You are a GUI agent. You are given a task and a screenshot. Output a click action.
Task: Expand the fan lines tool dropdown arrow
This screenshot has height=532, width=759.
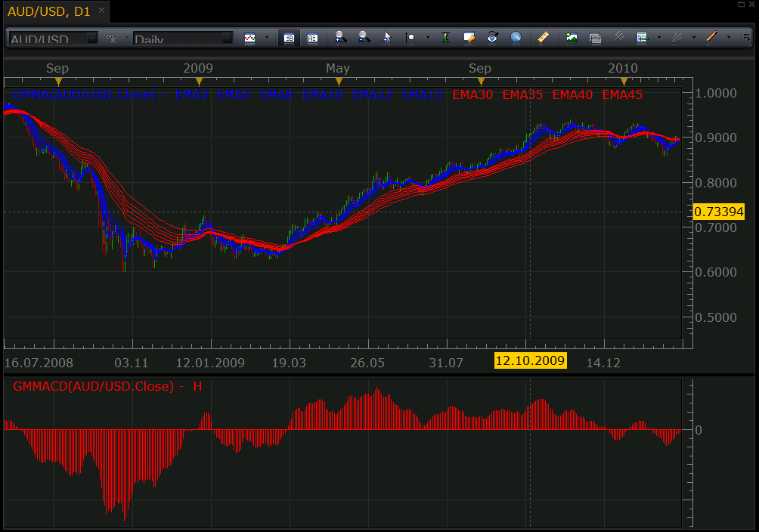(694, 37)
